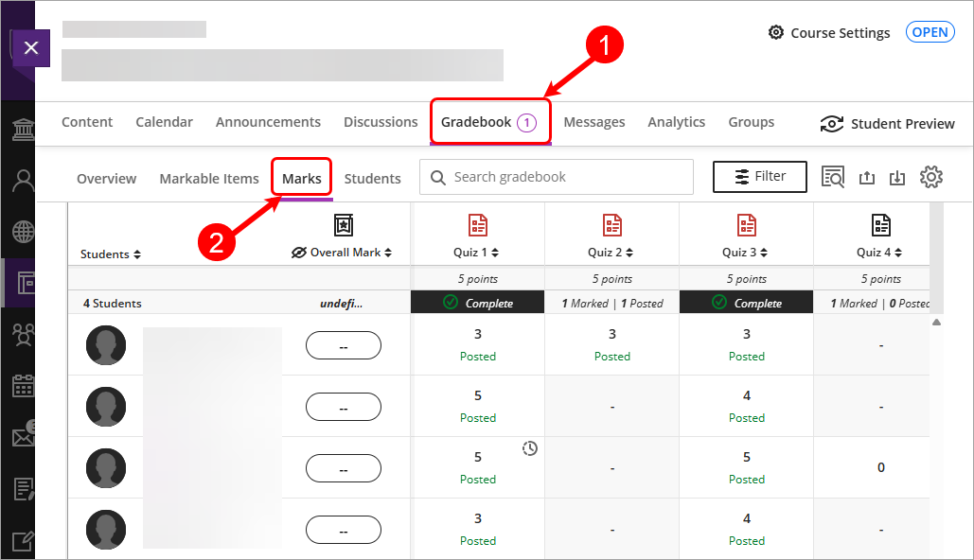Select the Markable Items view

pyautogui.click(x=209, y=179)
